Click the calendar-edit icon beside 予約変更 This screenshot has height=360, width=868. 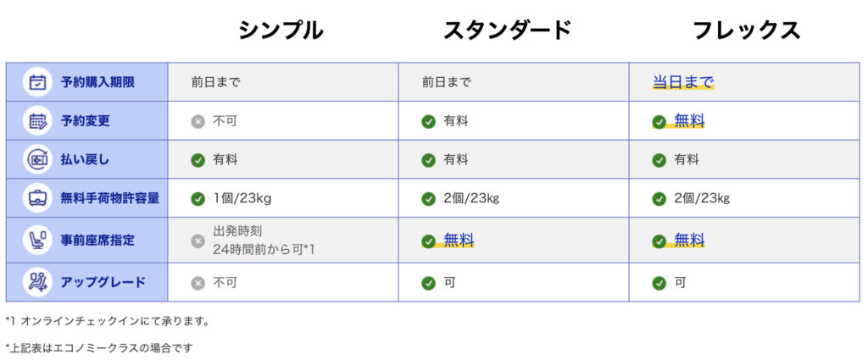pyautogui.click(x=37, y=121)
